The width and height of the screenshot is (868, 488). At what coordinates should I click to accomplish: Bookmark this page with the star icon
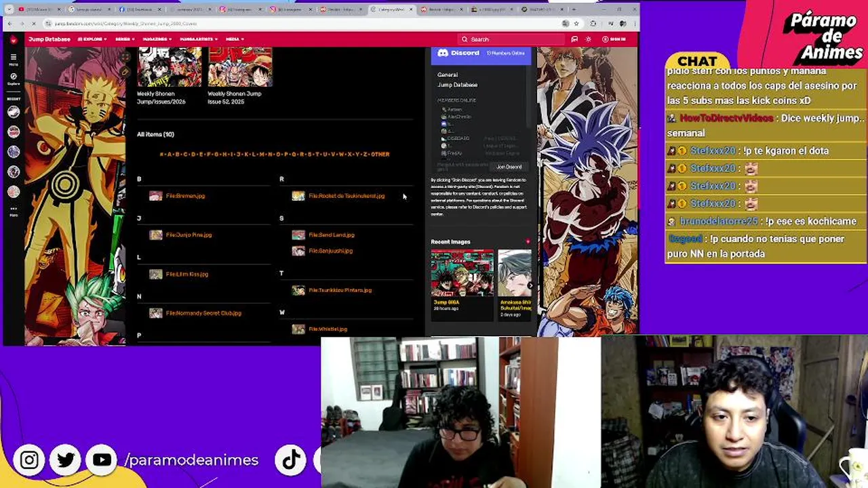(x=576, y=23)
